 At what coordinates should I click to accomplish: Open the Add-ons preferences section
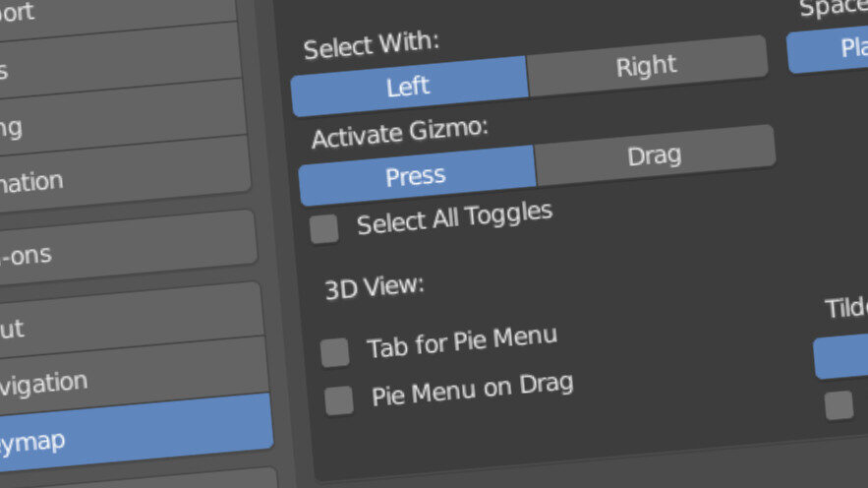click(x=123, y=252)
